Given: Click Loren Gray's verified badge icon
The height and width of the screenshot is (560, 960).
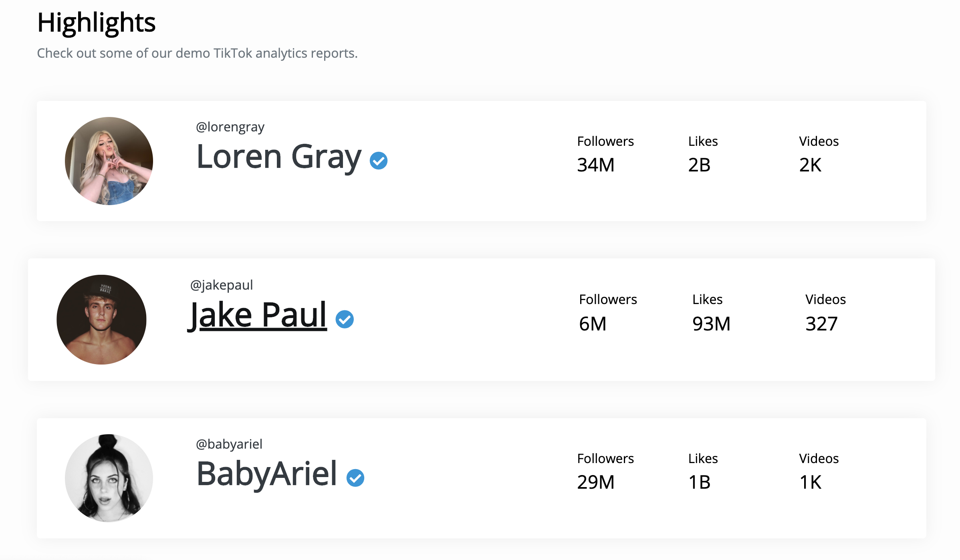Looking at the screenshot, I should tap(378, 161).
